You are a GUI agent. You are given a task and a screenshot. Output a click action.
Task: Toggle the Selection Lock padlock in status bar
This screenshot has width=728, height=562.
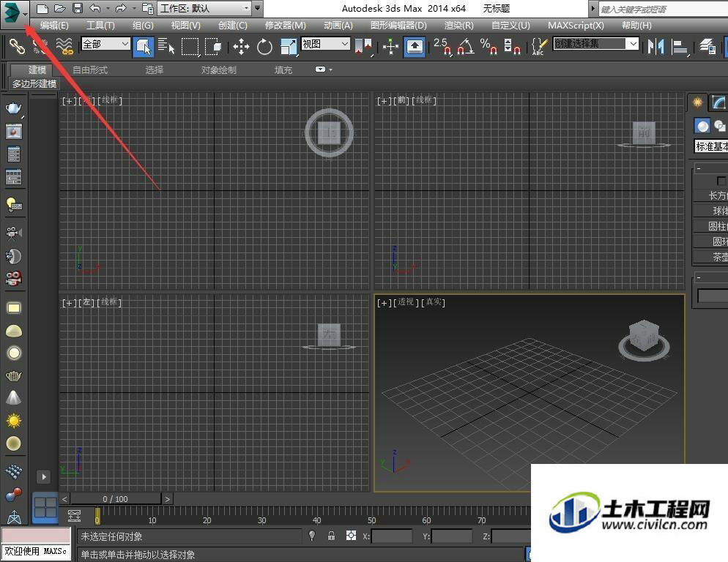[x=331, y=536]
